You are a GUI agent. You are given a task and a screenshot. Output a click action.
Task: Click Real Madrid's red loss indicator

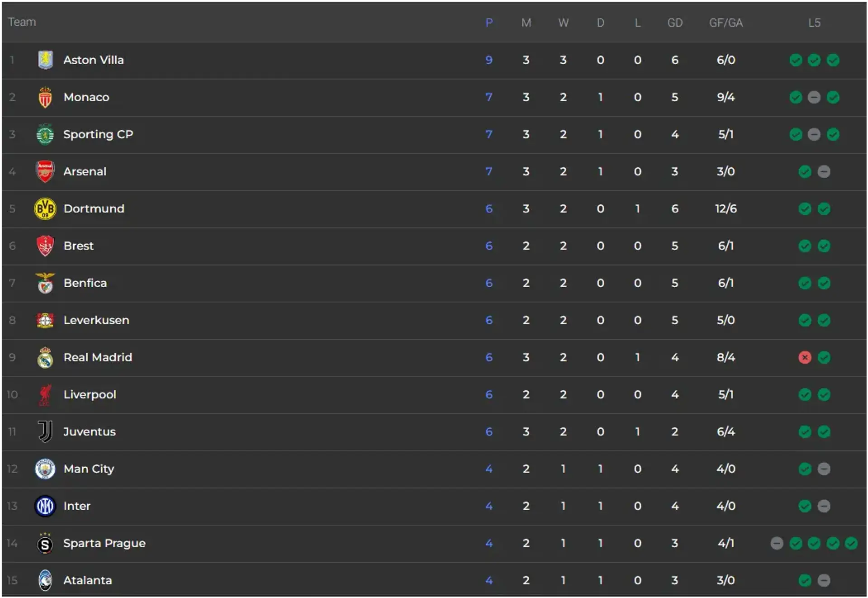[805, 357]
